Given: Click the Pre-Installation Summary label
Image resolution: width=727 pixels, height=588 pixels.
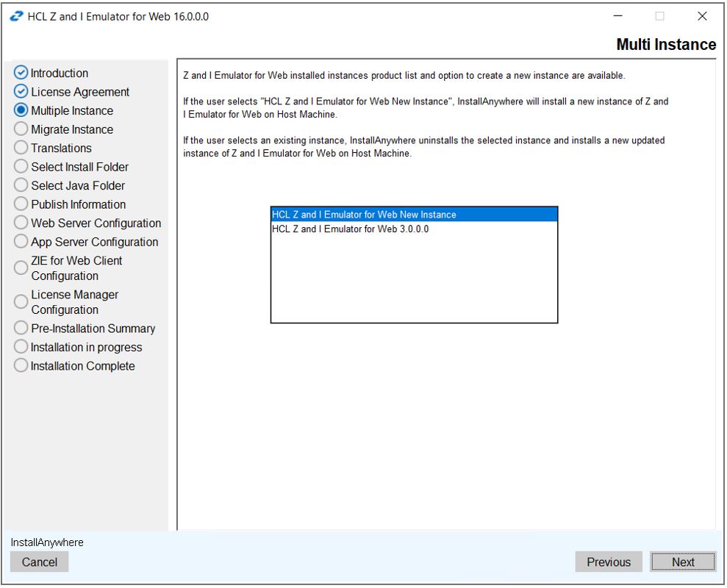Looking at the screenshot, I should (x=93, y=329).
